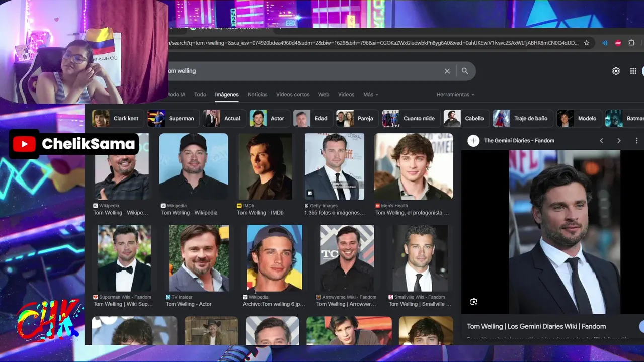644x362 pixels.
Task: Open the red ABP adblock extension icon
Action: (618, 43)
